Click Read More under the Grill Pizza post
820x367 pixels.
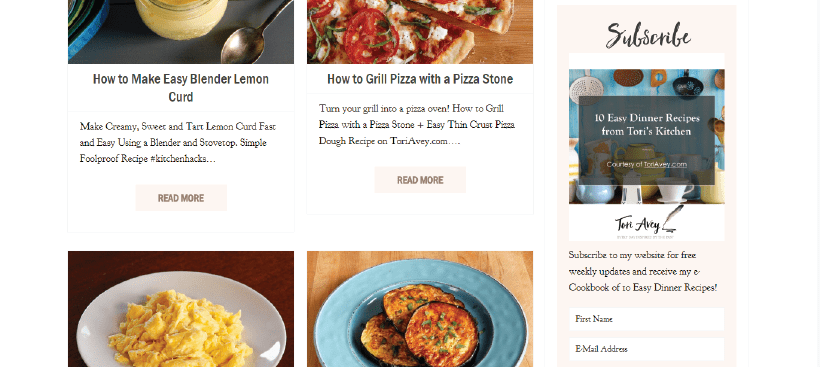point(420,180)
